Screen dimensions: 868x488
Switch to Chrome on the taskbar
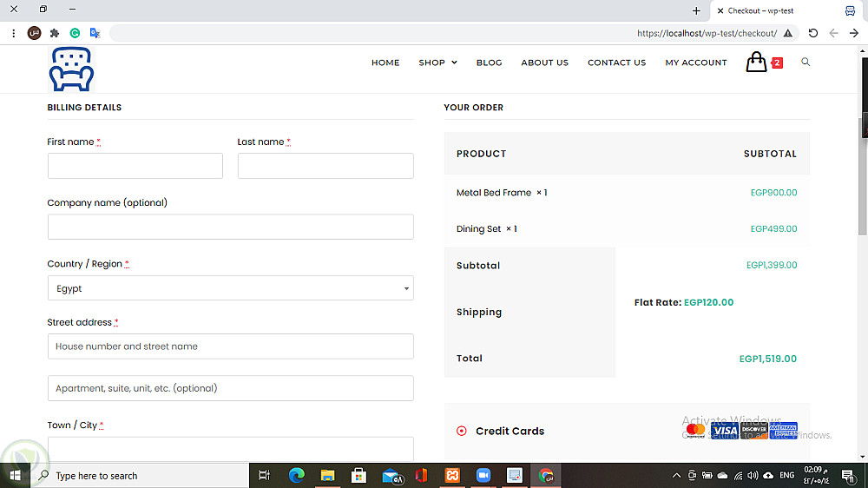[546, 475]
